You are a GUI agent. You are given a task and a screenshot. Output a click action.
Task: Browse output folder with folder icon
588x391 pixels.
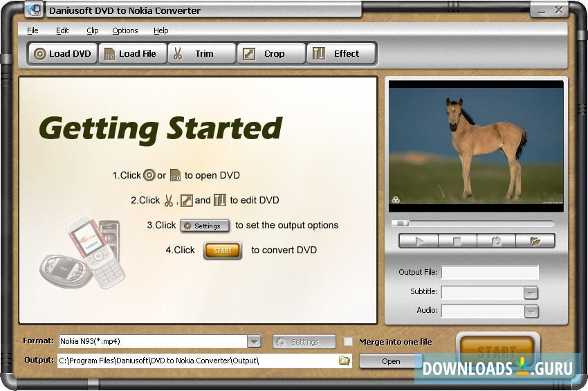click(x=344, y=361)
